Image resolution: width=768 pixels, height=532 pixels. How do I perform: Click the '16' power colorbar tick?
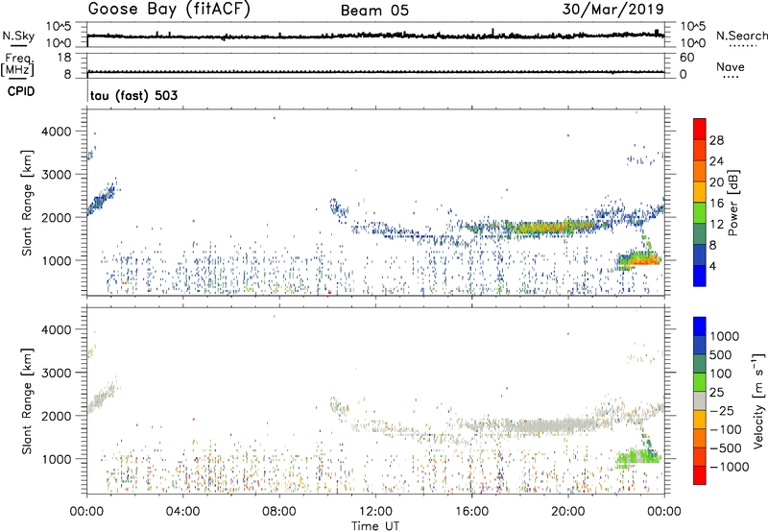coord(716,204)
